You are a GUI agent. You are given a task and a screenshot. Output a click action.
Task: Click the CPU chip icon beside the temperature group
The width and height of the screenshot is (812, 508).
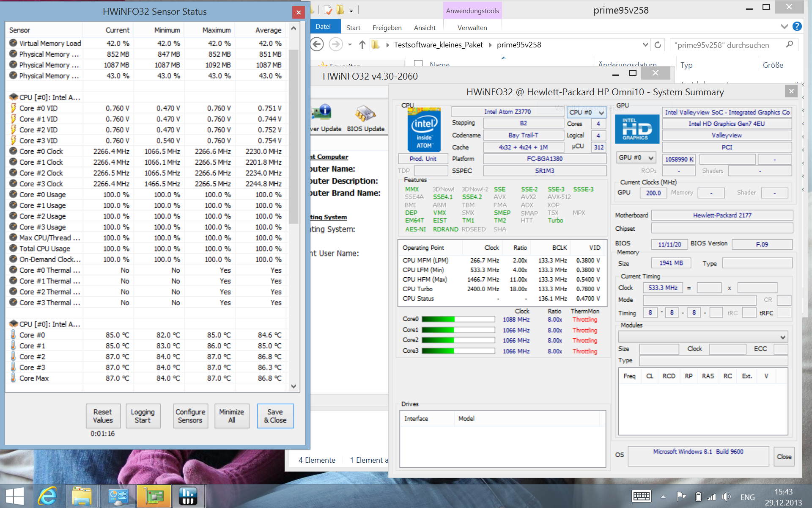pos(14,324)
